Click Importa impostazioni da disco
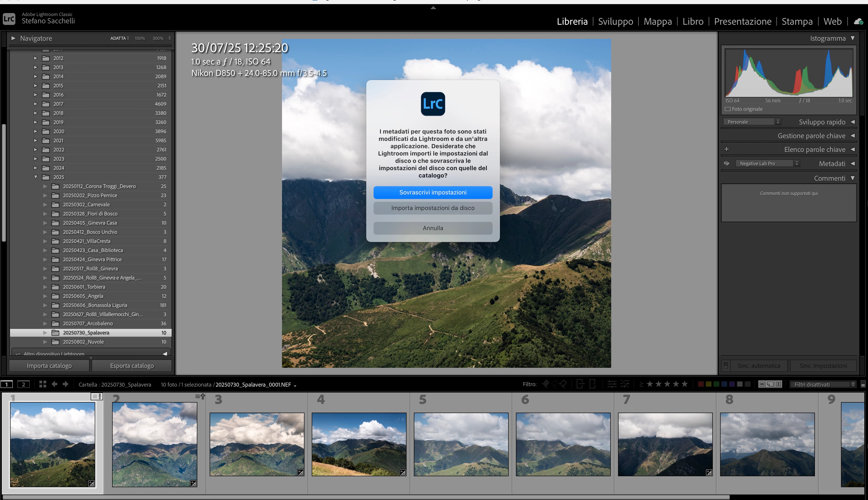The height and width of the screenshot is (500, 868). [x=433, y=208]
